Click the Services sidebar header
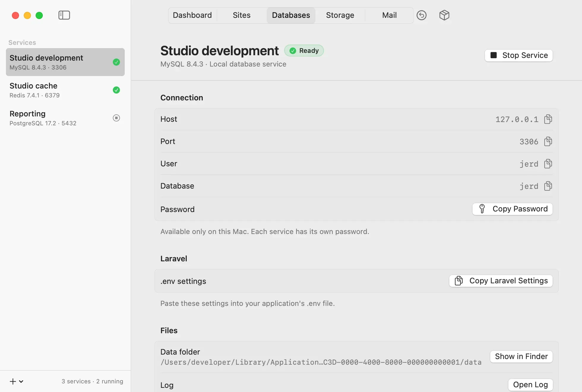 point(22,42)
